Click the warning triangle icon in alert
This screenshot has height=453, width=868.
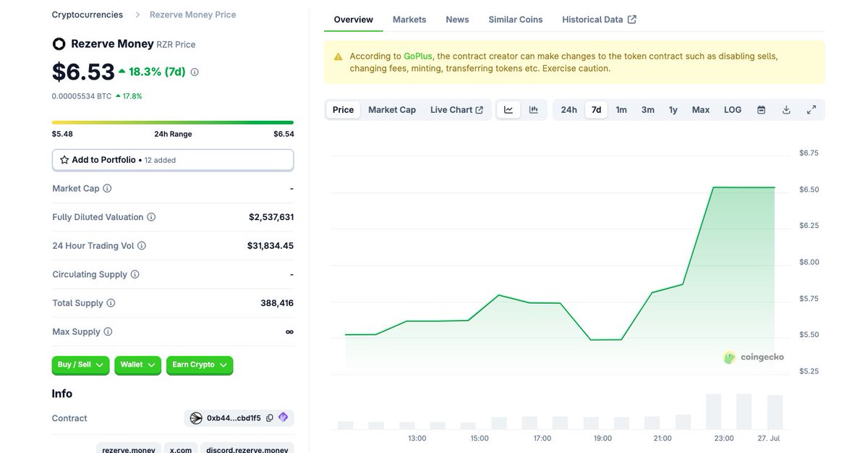pyautogui.click(x=338, y=56)
